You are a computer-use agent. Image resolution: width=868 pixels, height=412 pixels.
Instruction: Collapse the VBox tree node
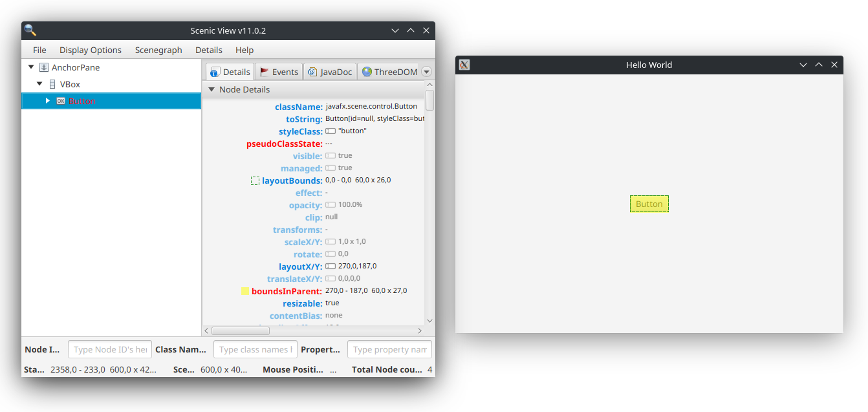39,84
